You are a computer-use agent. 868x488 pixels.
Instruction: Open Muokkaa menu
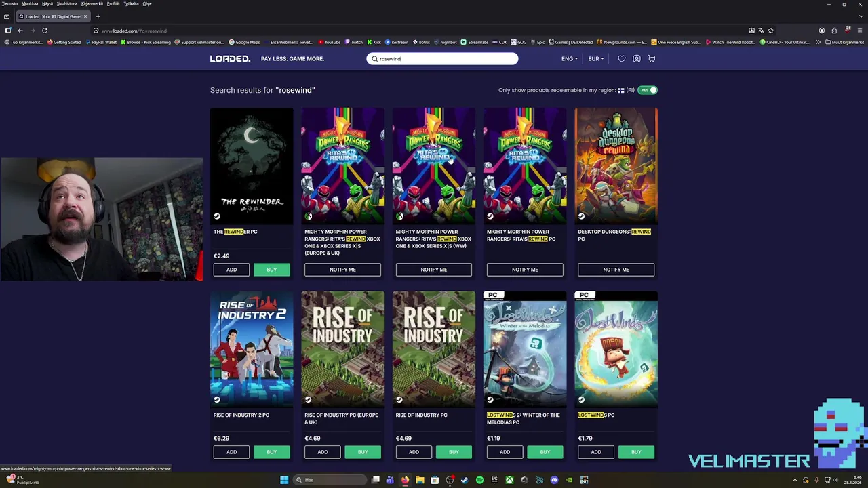30,3
